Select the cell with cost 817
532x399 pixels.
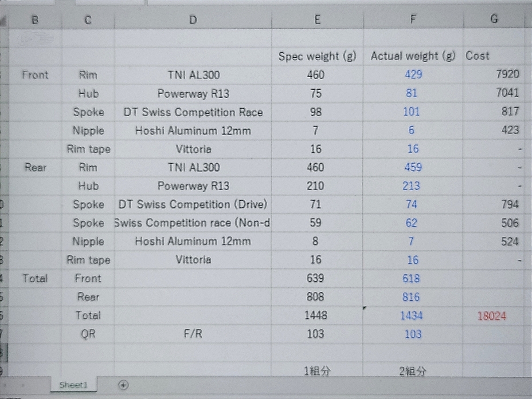tap(494, 112)
